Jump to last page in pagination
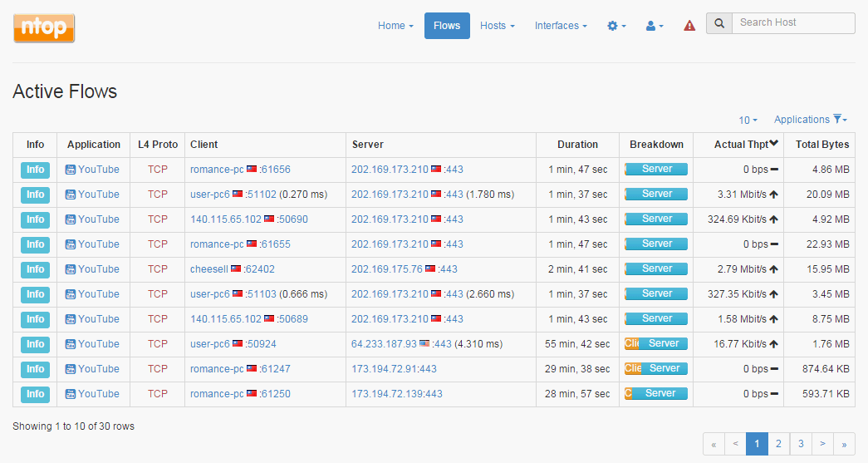This screenshot has width=868, height=463. [x=844, y=444]
